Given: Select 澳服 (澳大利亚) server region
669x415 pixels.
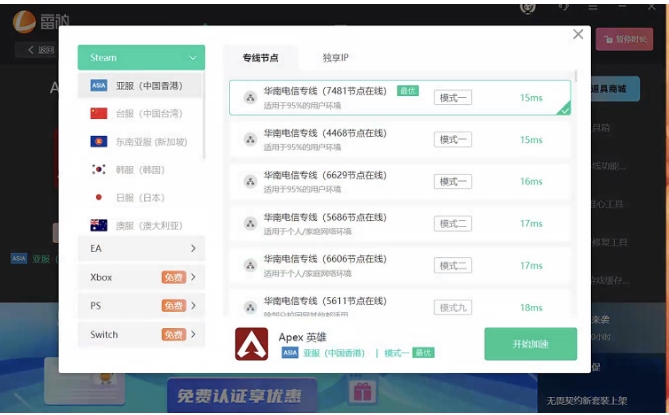Looking at the screenshot, I should [140, 225].
